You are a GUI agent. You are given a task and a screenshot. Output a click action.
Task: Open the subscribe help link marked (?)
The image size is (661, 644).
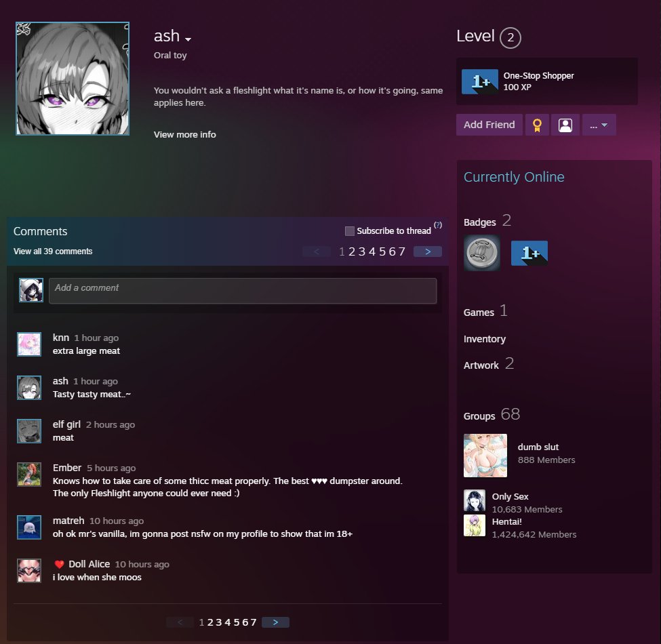point(438,224)
